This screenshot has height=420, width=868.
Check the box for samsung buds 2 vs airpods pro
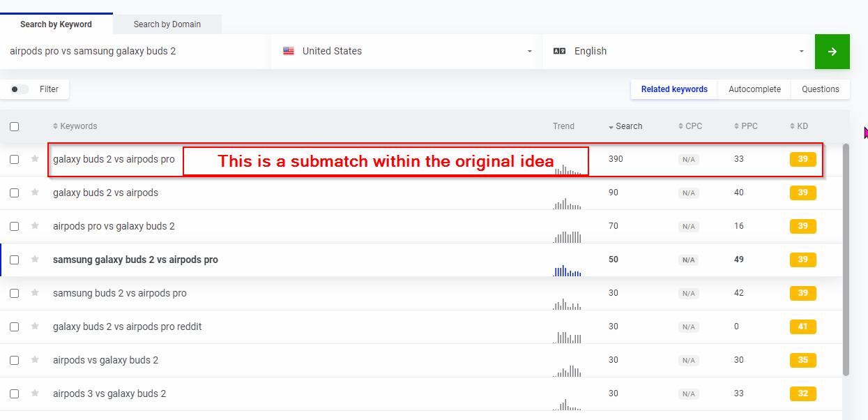[x=14, y=293]
